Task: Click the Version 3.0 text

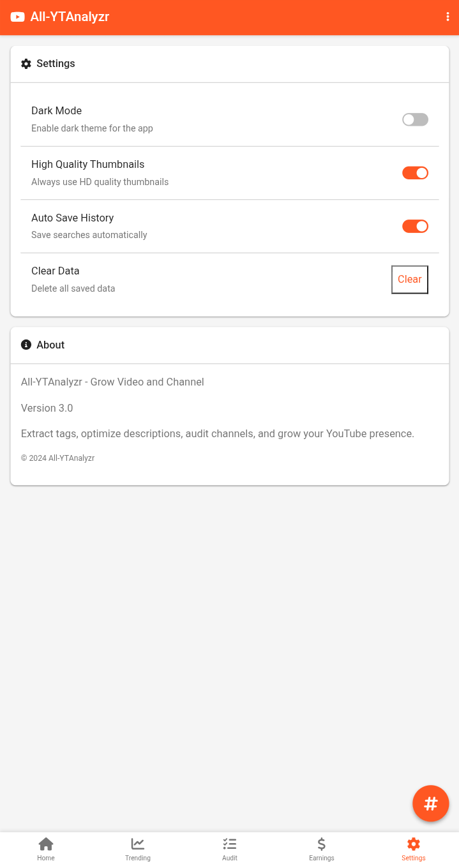Action: (x=47, y=408)
